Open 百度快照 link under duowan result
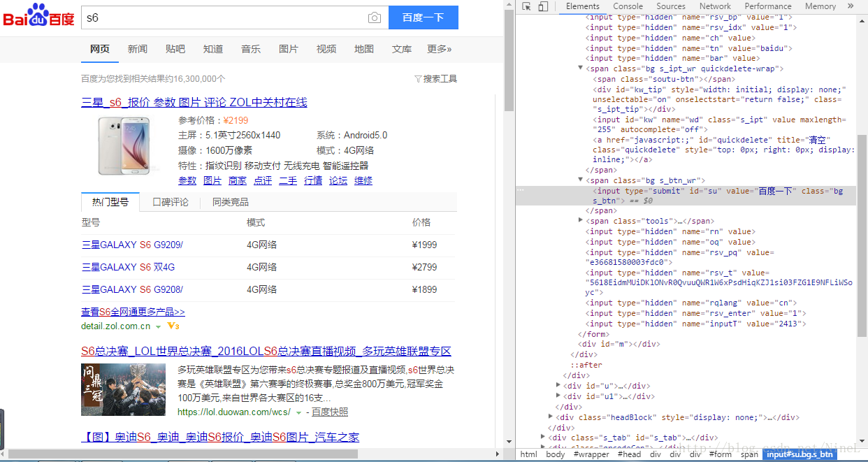This screenshot has width=868, height=462. [x=330, y=412]
